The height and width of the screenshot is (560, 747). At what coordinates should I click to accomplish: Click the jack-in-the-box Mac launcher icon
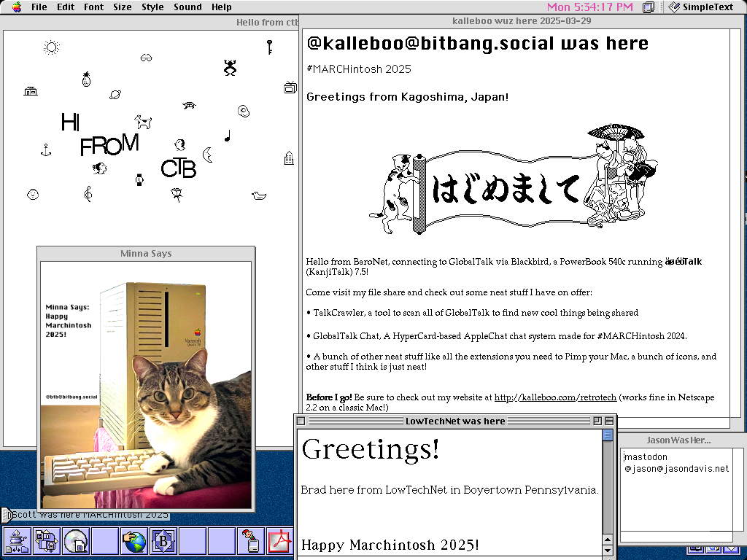(251, 541)
